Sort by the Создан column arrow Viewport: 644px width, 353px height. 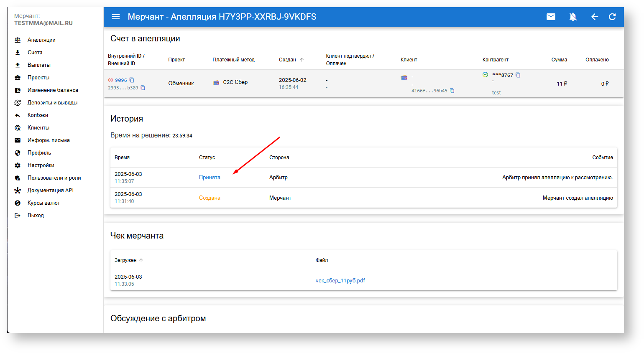[x=302, y=60]
